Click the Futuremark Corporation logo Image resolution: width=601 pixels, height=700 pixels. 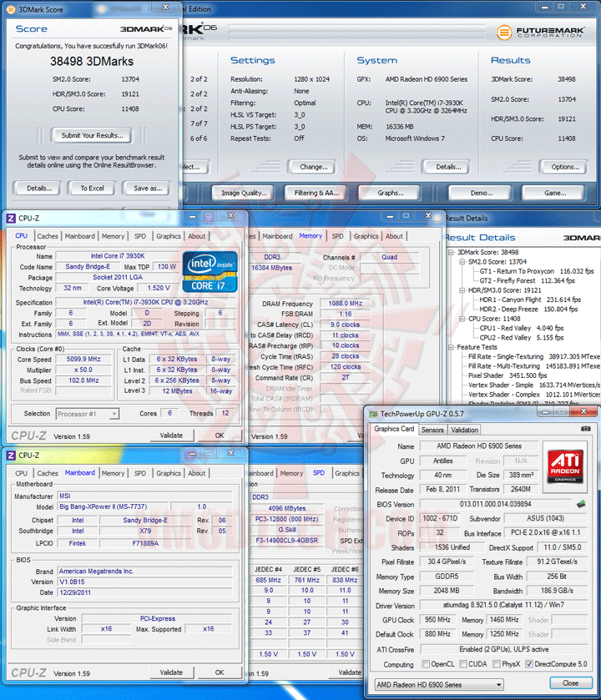[540, 33]
